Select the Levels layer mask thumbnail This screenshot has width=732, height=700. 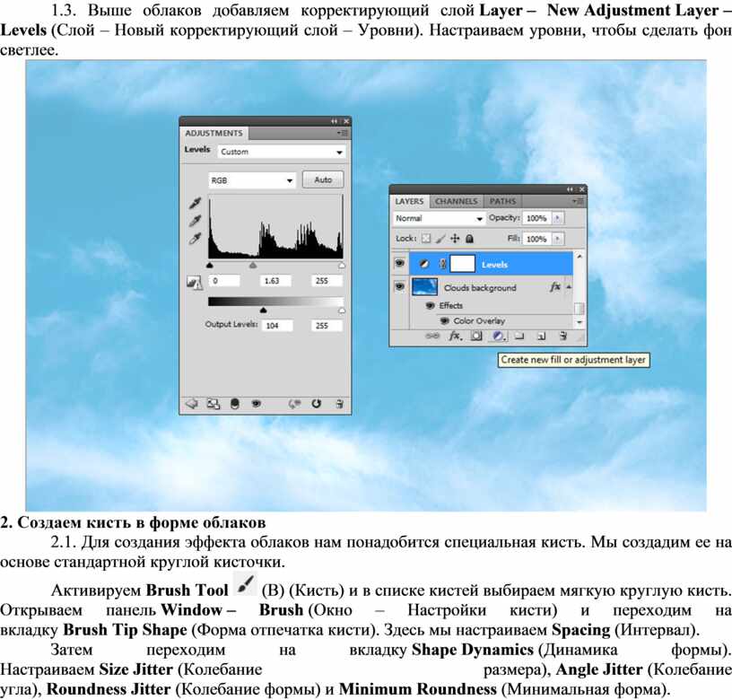[462, 264]
